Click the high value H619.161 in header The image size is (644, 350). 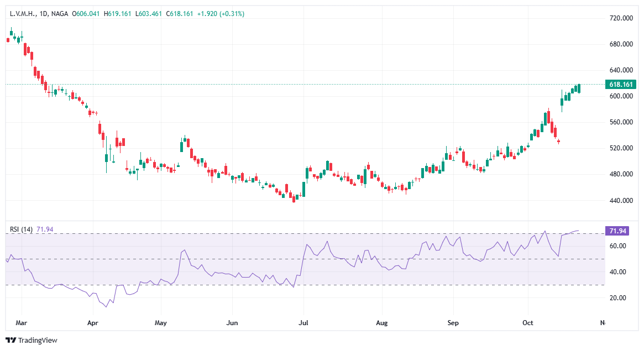pyautogui.click(x=119, y=13)
